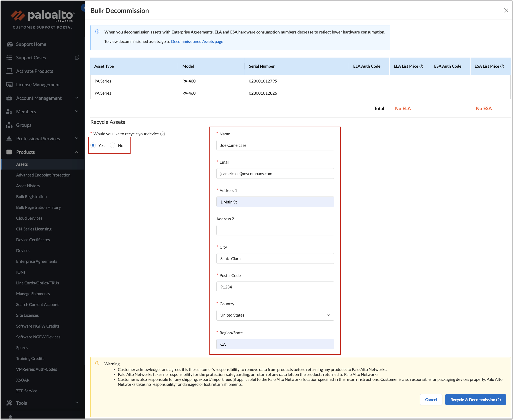Open the Country dropdown
The image size is (513, 420).
coord(275,315)
